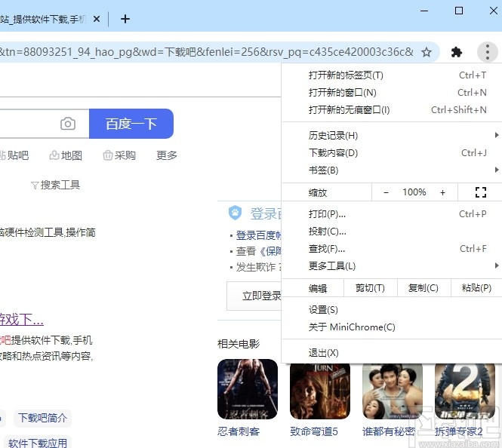
Task: Maximize the browser window
Action: point(459,11)
